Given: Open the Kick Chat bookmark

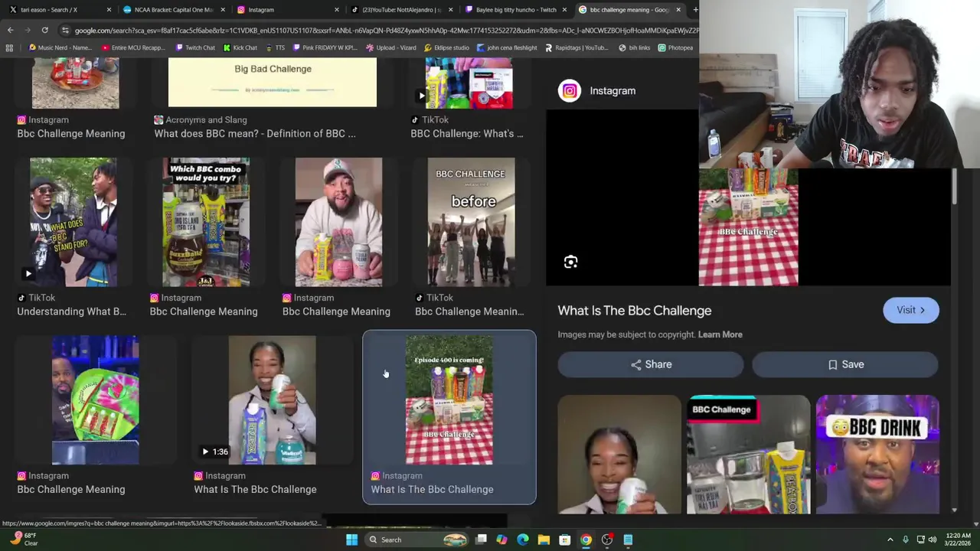Looking at the screenshot, I should pyautogui.click(x=240, y=47).
